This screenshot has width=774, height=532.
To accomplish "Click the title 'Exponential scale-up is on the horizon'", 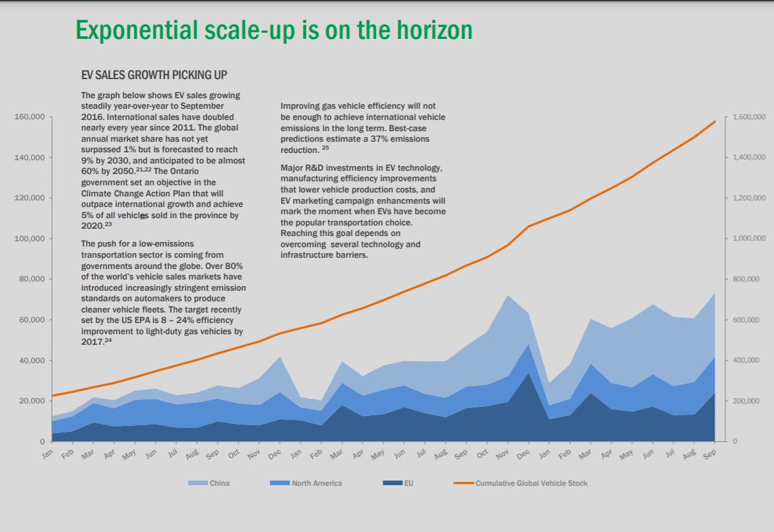I will 274,30.
